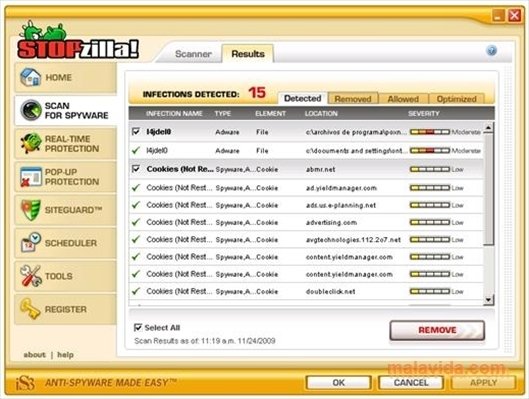
Task: Open the REGISTER section
Action: tap(66, 309)
